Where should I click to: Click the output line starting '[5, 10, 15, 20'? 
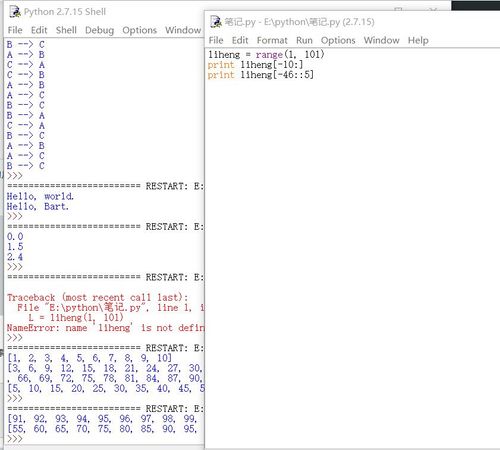(105, 388)
